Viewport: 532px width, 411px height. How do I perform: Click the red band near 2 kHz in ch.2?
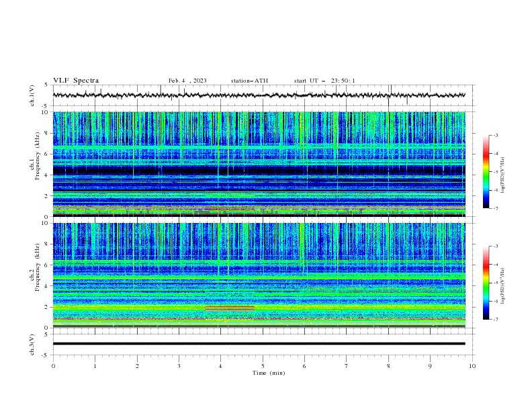(x=230, y=308)
